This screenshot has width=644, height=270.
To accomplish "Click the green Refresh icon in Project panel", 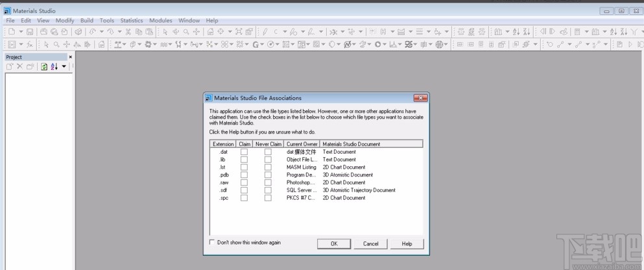I will click(44, 67).
